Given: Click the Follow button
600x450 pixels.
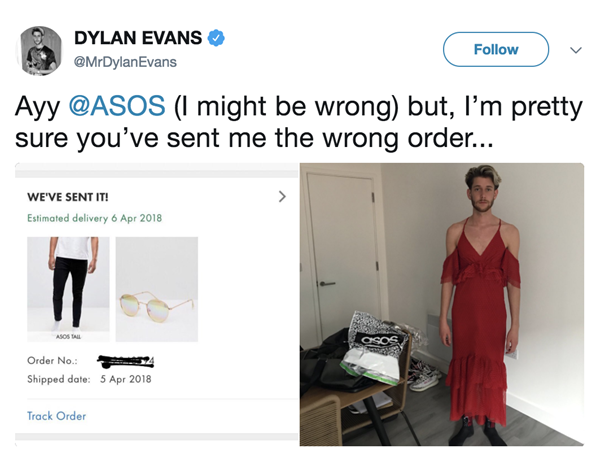Looking at the screenshot, I should 496,49.
